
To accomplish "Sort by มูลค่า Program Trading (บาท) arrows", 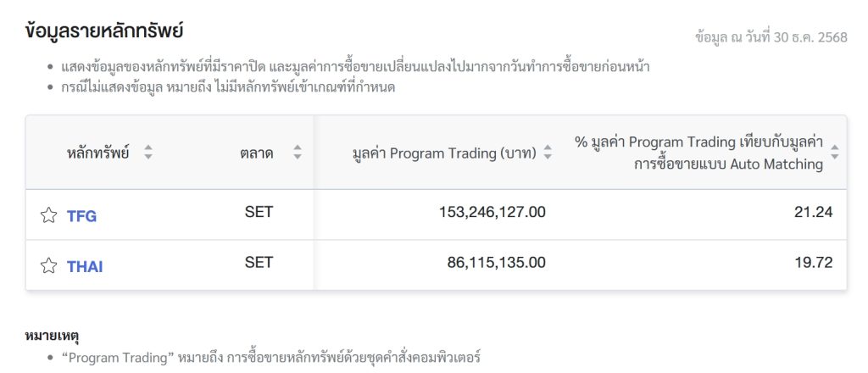I will click(548, 153).
